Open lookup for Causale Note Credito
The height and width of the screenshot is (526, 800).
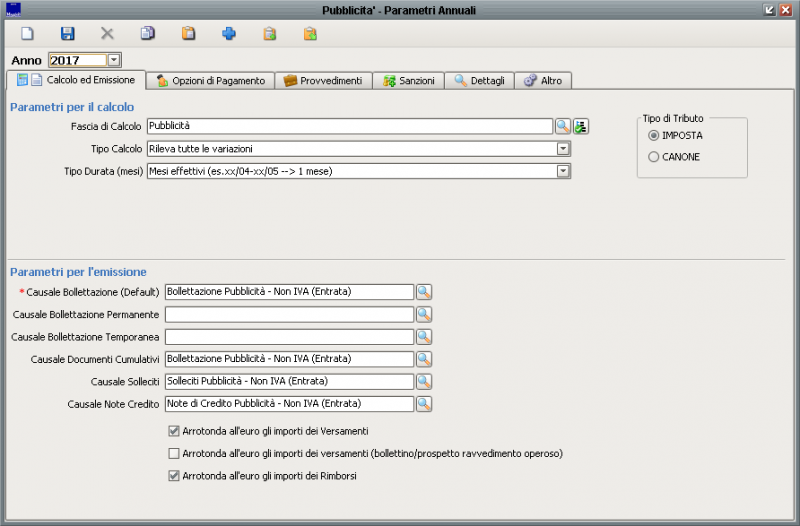[424, 404]
